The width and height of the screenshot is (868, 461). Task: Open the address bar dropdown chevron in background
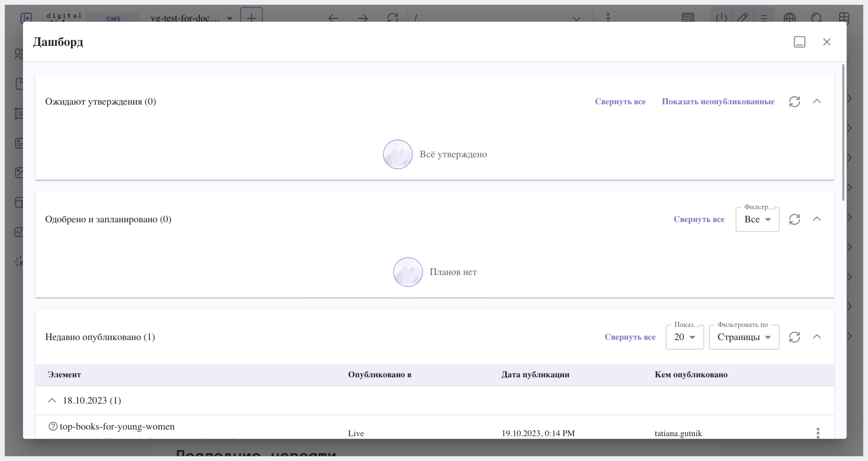(x=576, y=18)
